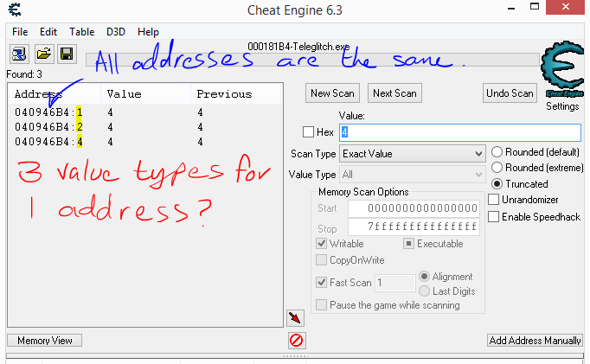Select Rounded (default) radio option
This screenshot has width=590, height=364.
tap(497, 151)
